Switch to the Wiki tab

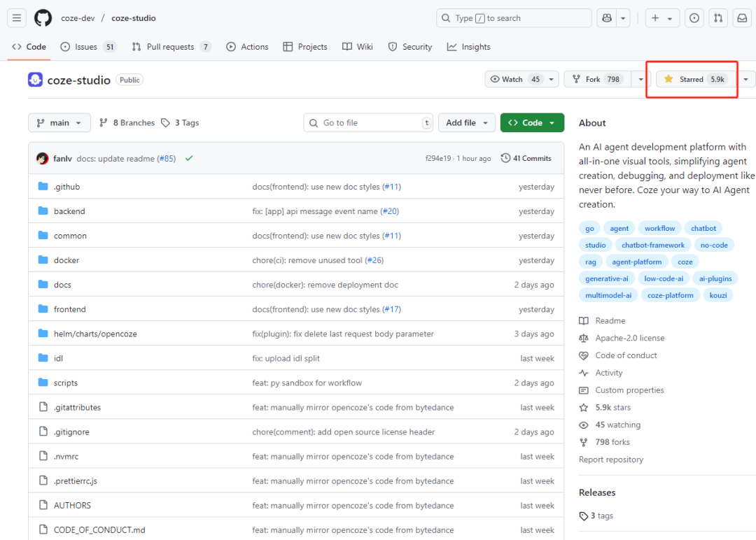(x=357, y=47)
